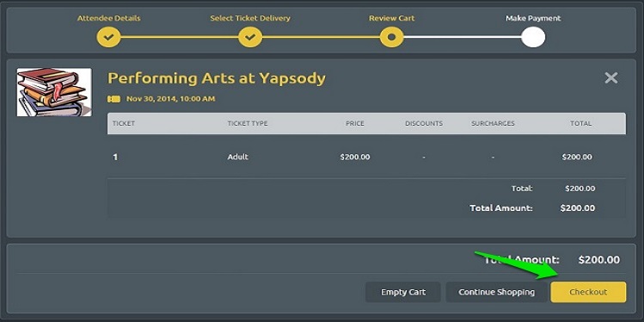Click the SURCHARGES column header

493,123
